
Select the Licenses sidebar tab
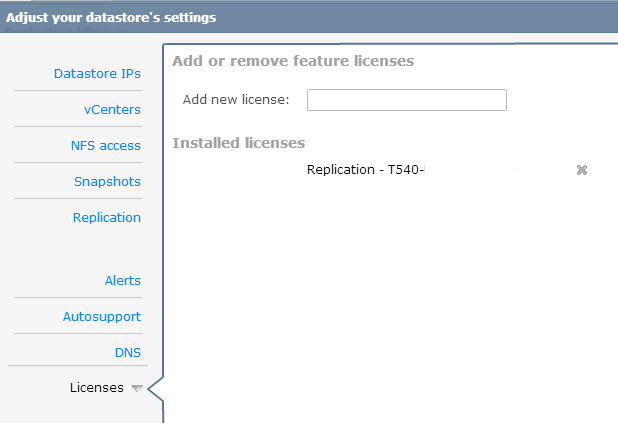tap(96, 388)
